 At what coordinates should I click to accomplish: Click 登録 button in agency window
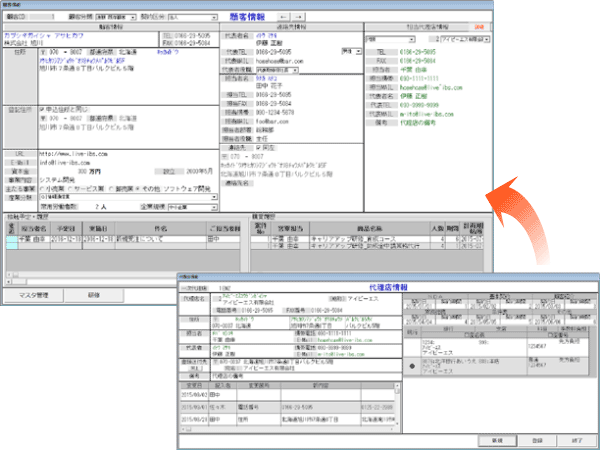pyautogui.click(x=535, y=438)
